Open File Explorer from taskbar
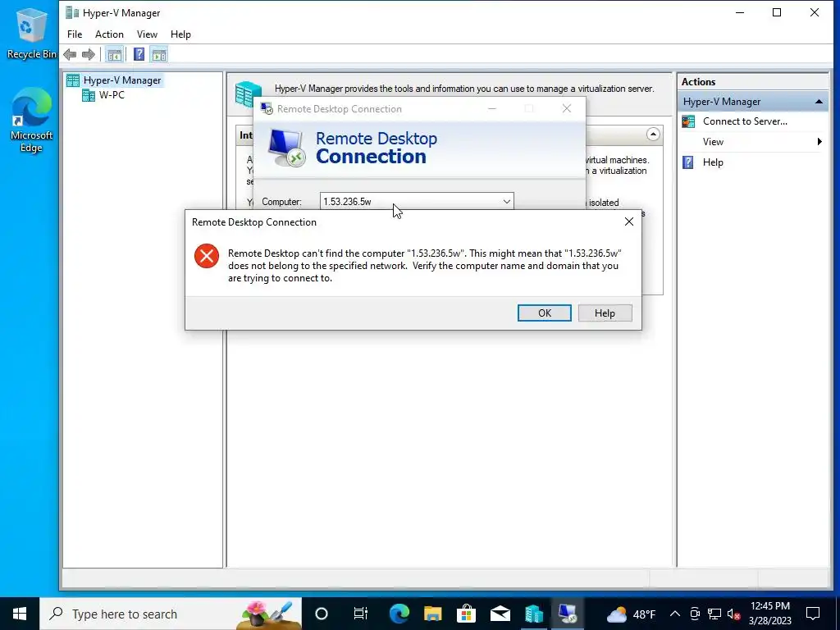840x630 pixels. click(433, 614)
